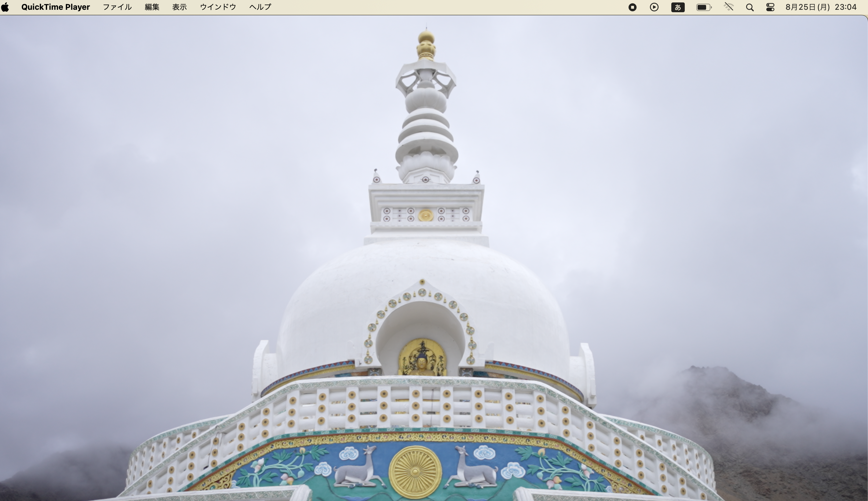Screen dimensions: 868x501
Task: Check the battery status icon
Action: click(704, 7)
